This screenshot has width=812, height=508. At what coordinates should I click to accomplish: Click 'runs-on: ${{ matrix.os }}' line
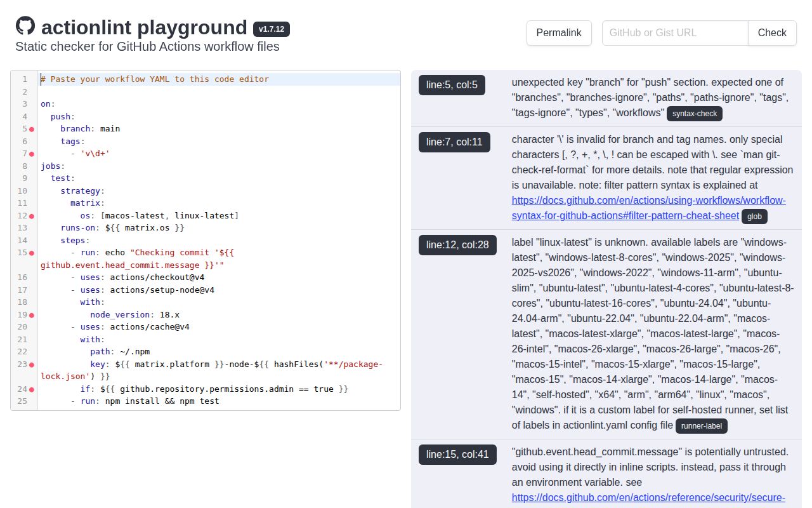click(122, 228)
